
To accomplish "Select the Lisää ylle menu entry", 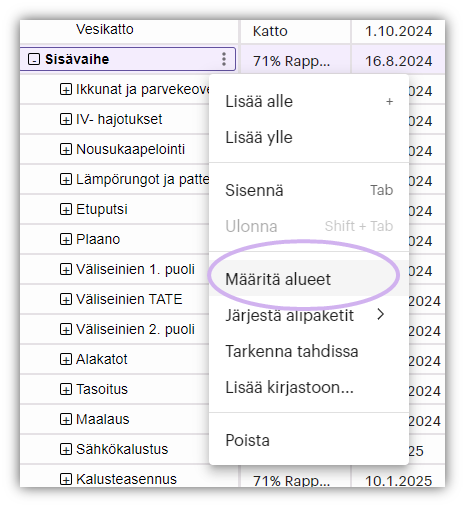I will (309, 137).
